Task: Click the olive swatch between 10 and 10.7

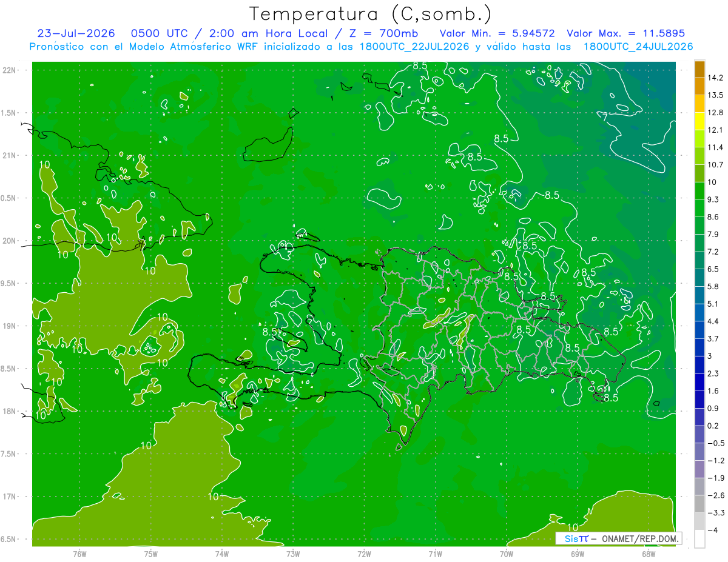Action: [699, 173]
